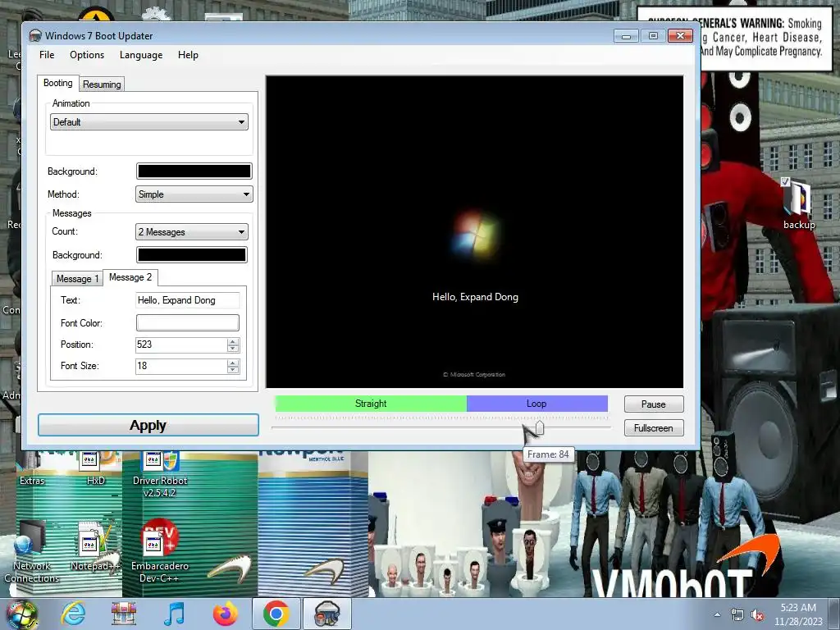Select the backup desktop icon
The height and width of the screenshot is (630, 840).
[799, 204]
